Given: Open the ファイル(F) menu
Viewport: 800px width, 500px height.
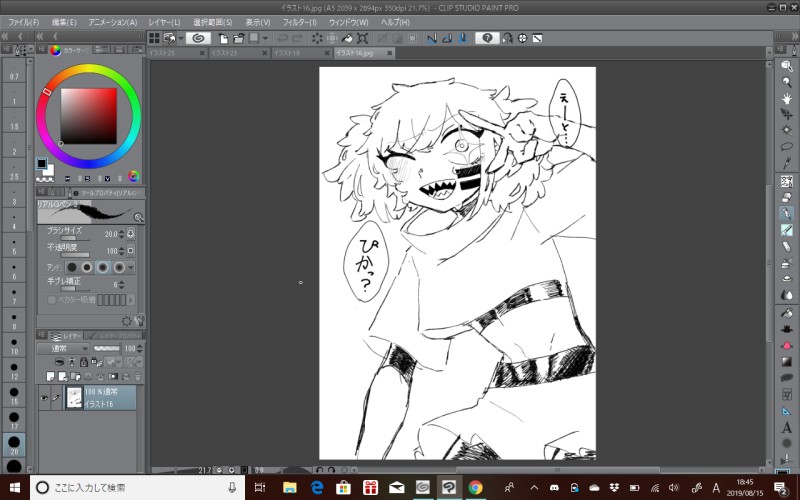Looking at the screenshot, I should tap(23, 22).
